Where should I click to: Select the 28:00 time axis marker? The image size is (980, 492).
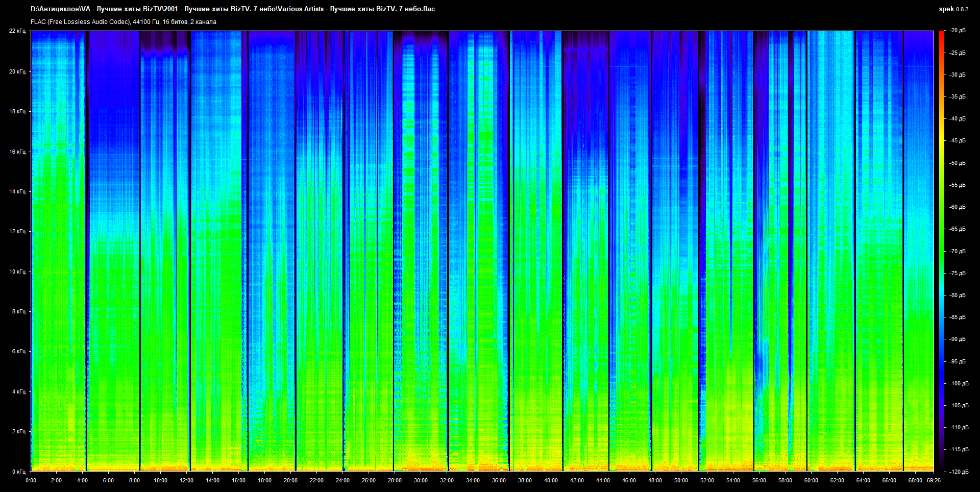(x=395, y=480)
